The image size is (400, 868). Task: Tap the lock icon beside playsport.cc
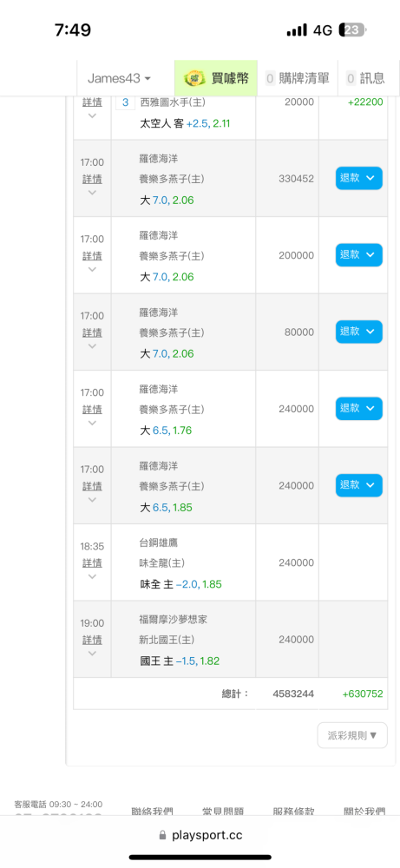click(162, 835)
